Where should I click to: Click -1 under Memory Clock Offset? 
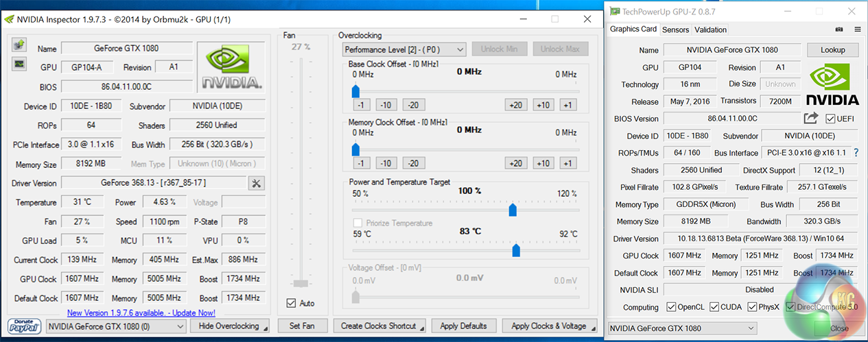(362, 163)
